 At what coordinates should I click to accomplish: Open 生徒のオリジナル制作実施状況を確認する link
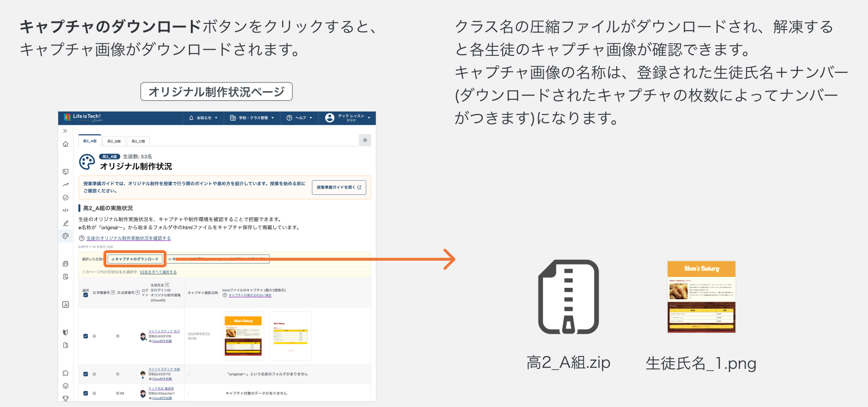point(129,238)
